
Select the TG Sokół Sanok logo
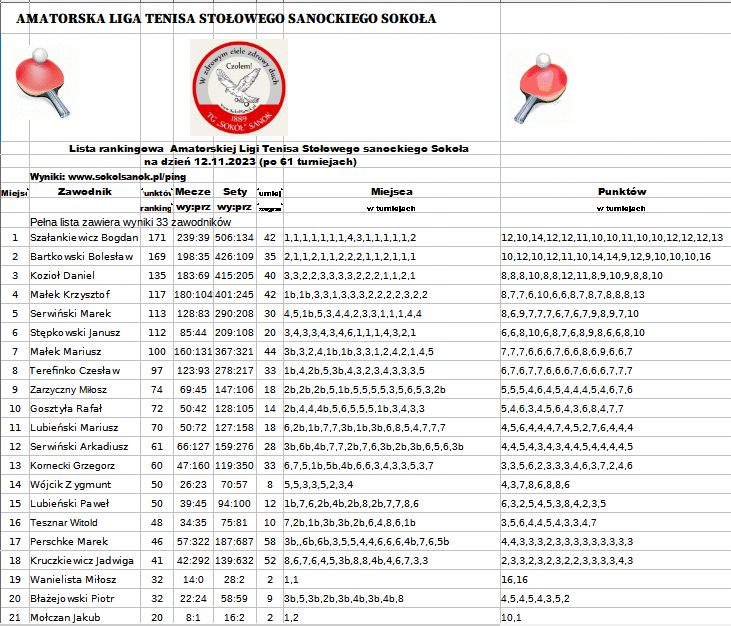[x=239, y=88]
